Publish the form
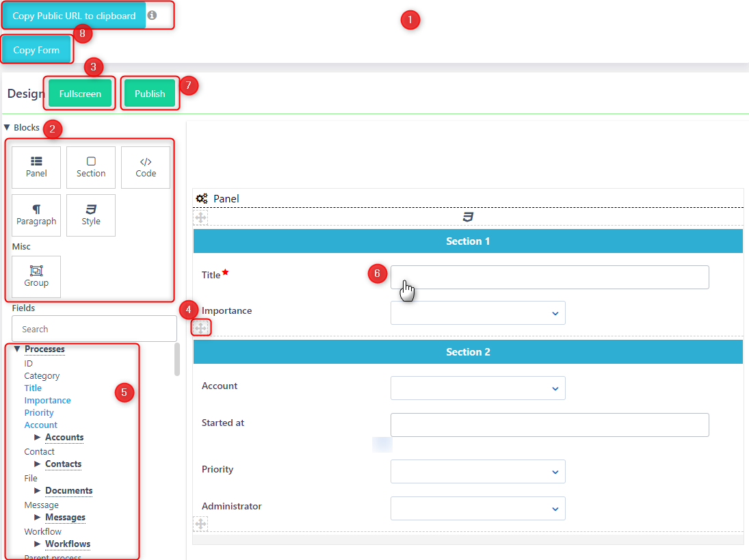The width and height of the screenshot is (749, 560). point(150,94)
